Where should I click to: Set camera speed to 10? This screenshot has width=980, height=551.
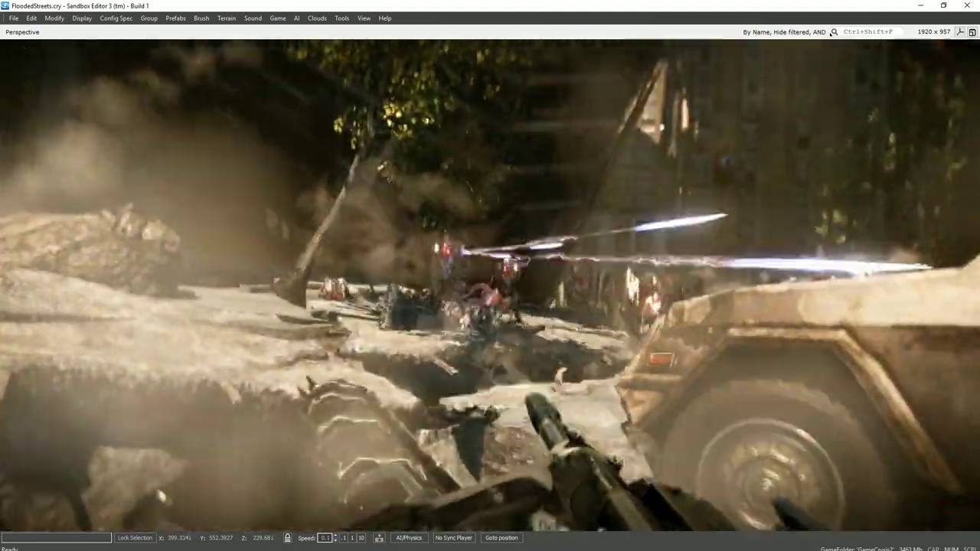361,538
